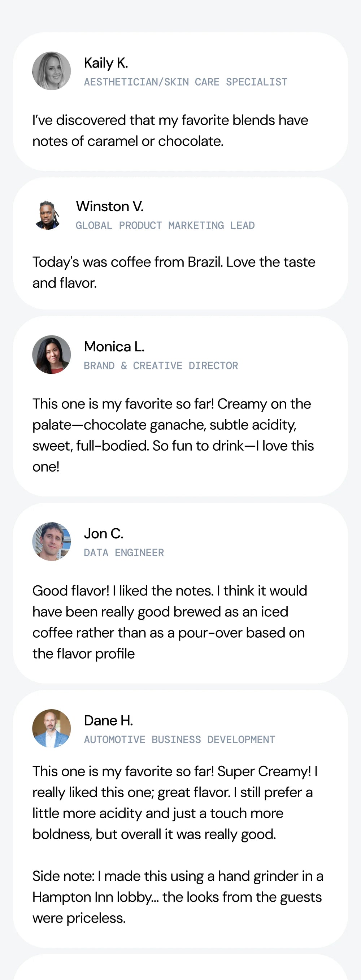Select the name Kaily K.
The height and width of the screenshot is (980, 361).
tap(106, 63)
